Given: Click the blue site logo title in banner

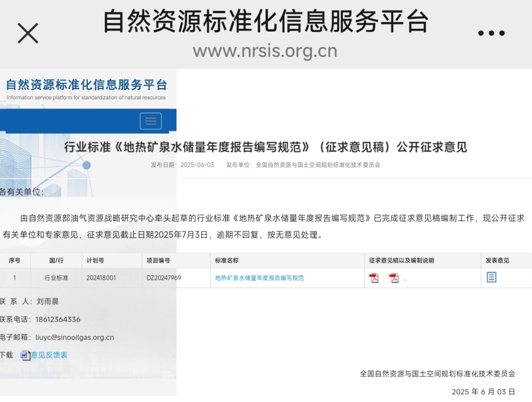Looking at the screenshot, I should 86,85.
